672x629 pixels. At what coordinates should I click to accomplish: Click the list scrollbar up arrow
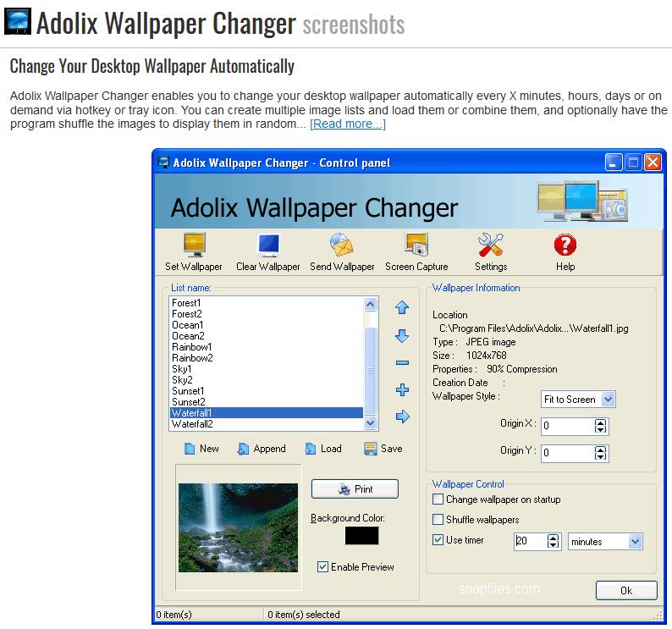click(x=371, y=304)
